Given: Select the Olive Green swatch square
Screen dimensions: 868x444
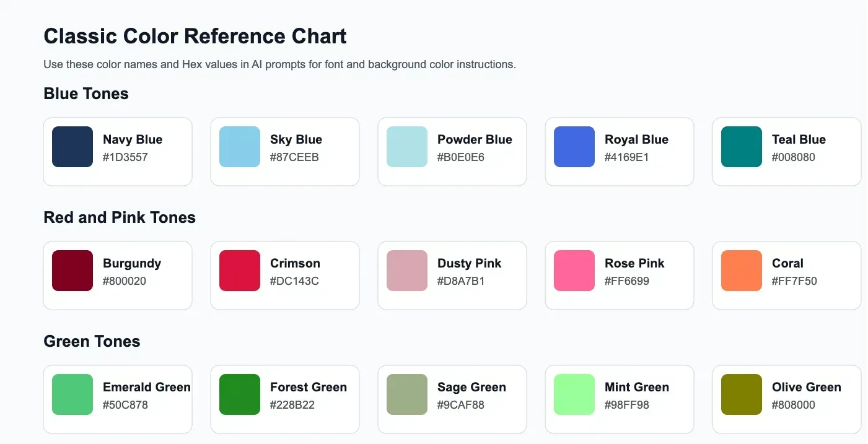Looking at the screenshot, I should click(x=742, y=394).
